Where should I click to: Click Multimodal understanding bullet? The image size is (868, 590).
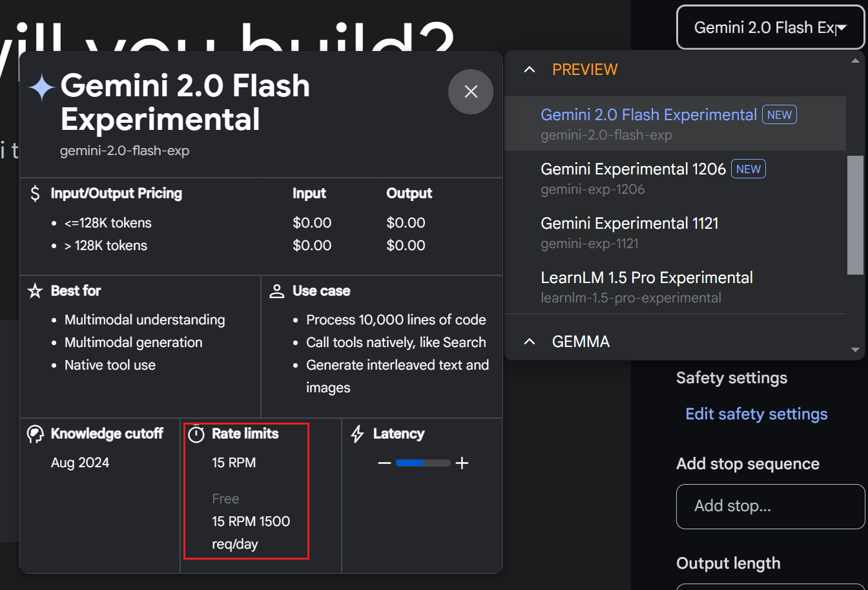[x=145, y=320]
